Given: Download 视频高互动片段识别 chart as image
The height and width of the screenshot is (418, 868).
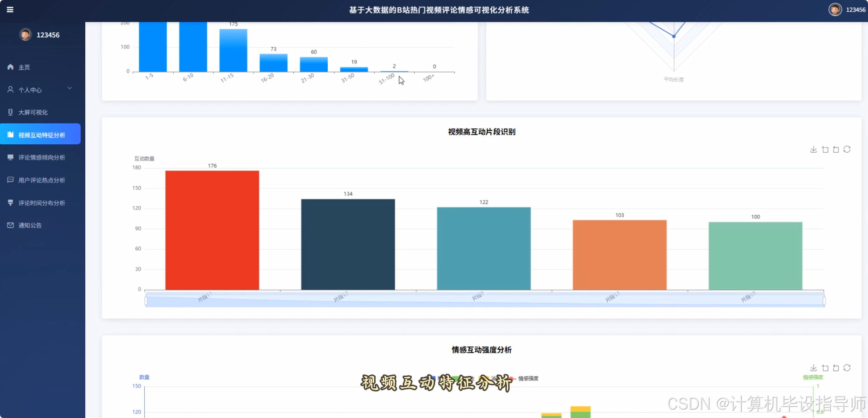Looking at the screenshot, I should tap(814, 149).
